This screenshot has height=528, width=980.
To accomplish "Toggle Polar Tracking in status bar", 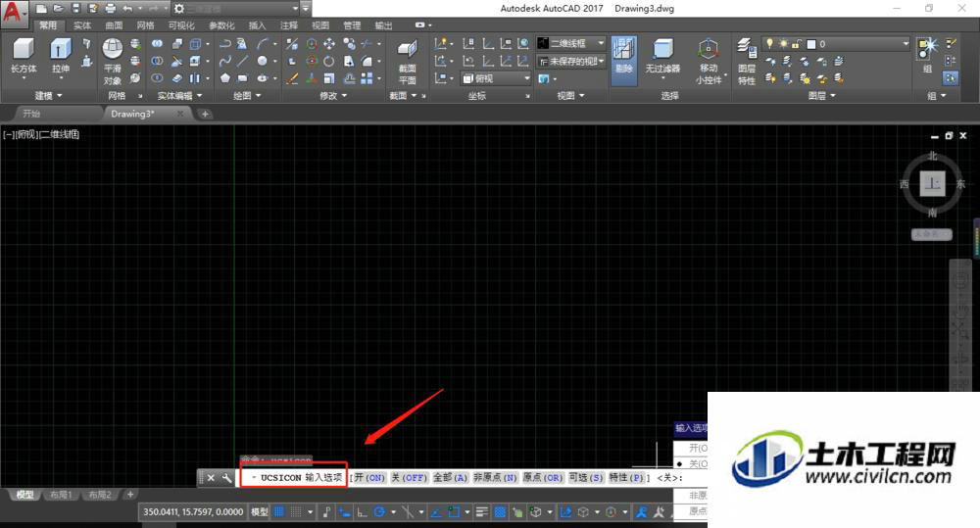I will pos(378,512).
